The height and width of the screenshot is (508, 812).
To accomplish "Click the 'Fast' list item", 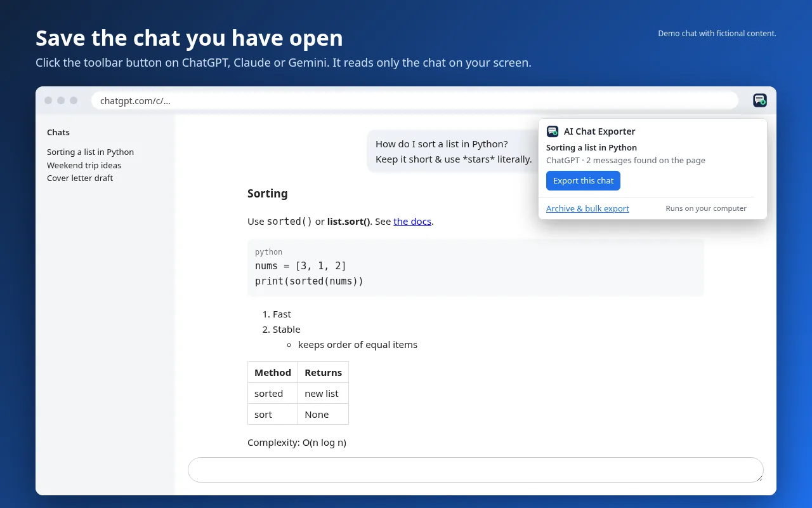I will pos(282,314).
